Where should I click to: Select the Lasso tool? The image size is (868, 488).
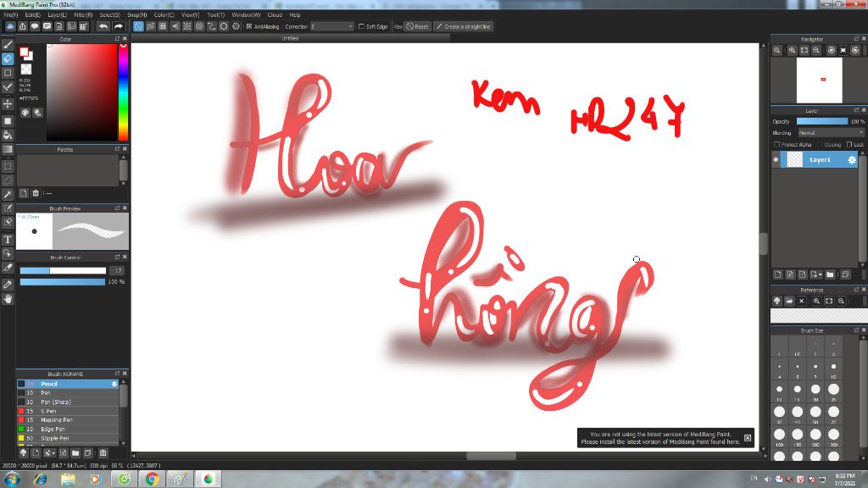pyautogui.click(x=8, y=180)
